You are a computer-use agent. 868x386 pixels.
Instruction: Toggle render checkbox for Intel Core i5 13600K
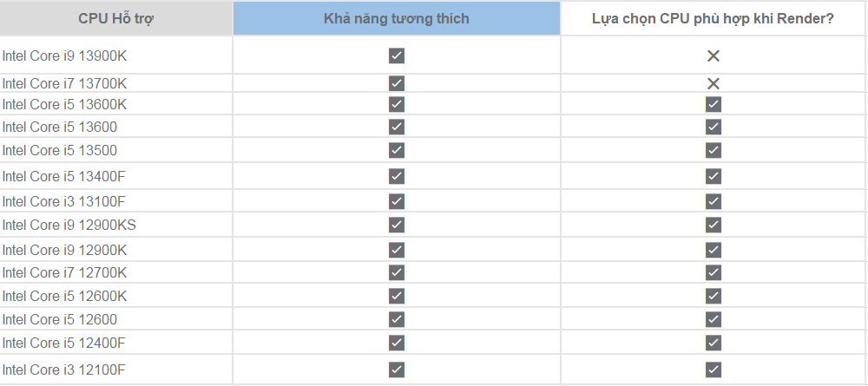(713, 104)
